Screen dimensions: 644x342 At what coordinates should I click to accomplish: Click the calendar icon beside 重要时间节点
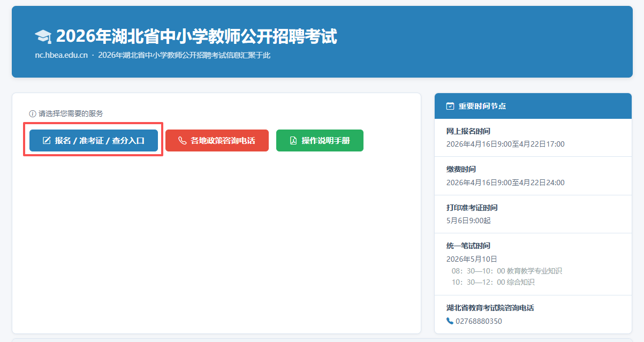[450, 106]
